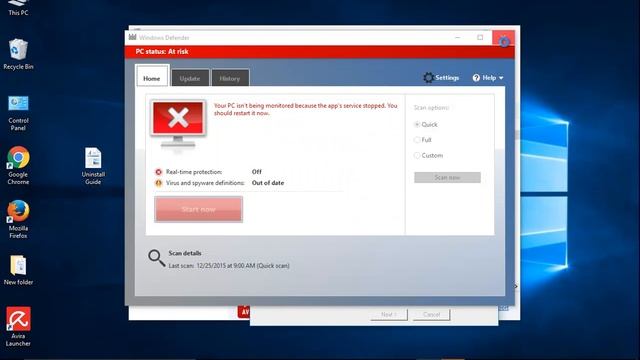
Task: Select the Uninstall Guide file icon
Action: (93, 166)
